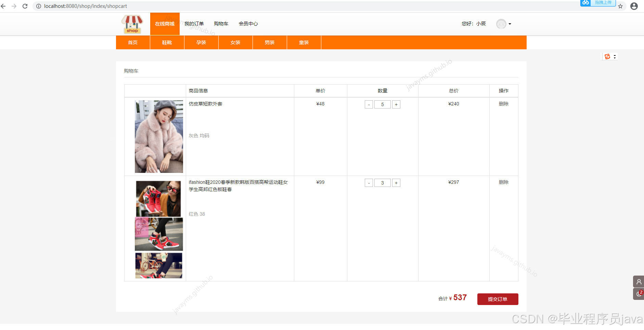The width and height of the screenshot is (644, 330).
Task: Click the product name 仿皮草短款外套
Action: click(205, 104)
